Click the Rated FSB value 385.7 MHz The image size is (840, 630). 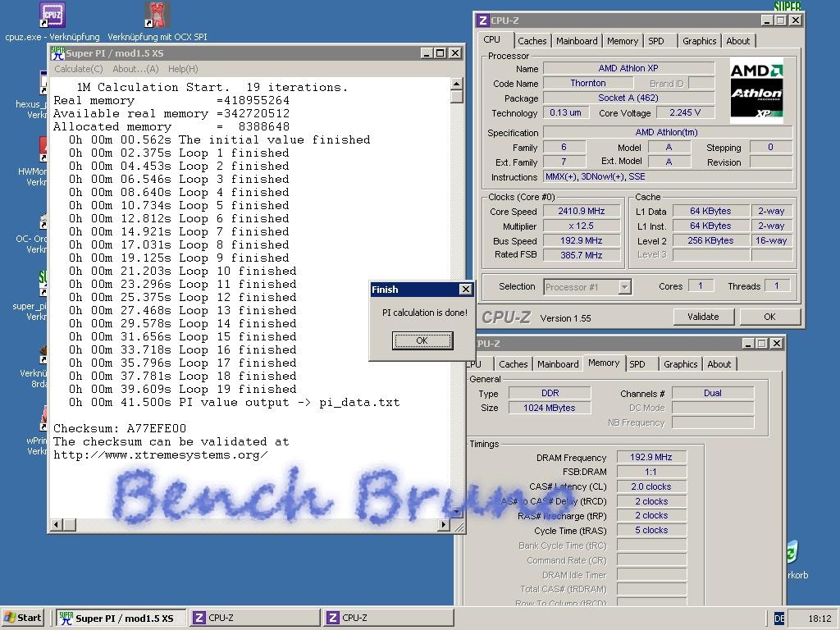(x=582, y=255)
